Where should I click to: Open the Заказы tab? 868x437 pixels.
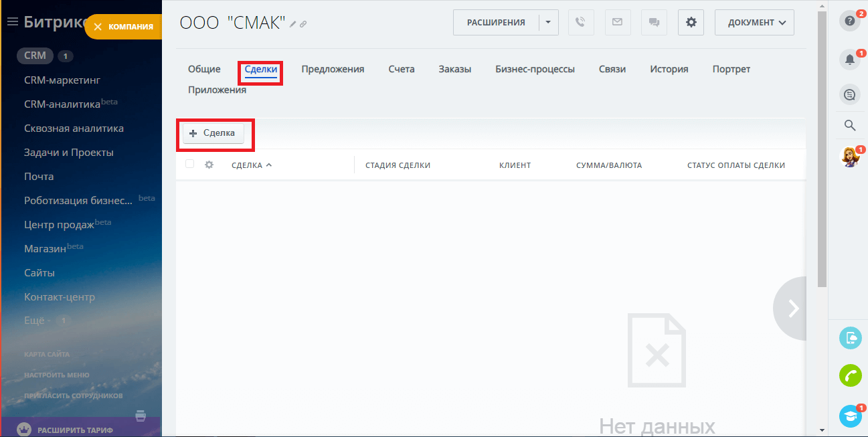[x=455, y=69]
